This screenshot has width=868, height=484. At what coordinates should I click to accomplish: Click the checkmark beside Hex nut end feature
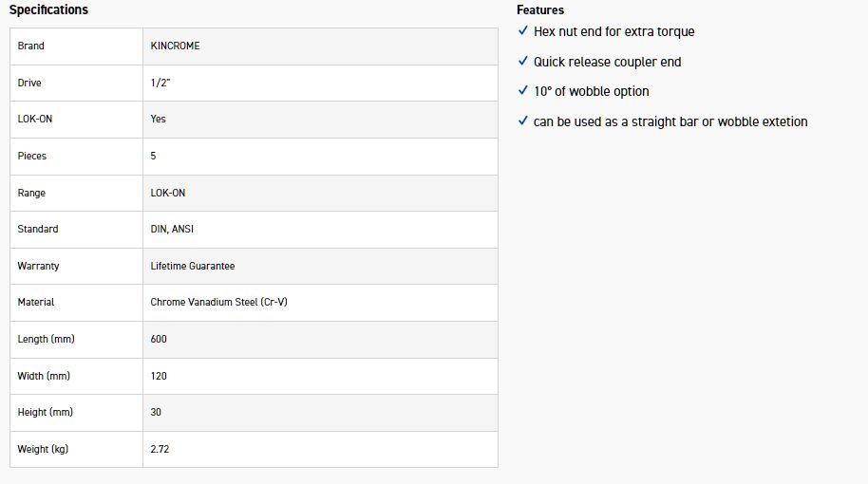(523, 31)
